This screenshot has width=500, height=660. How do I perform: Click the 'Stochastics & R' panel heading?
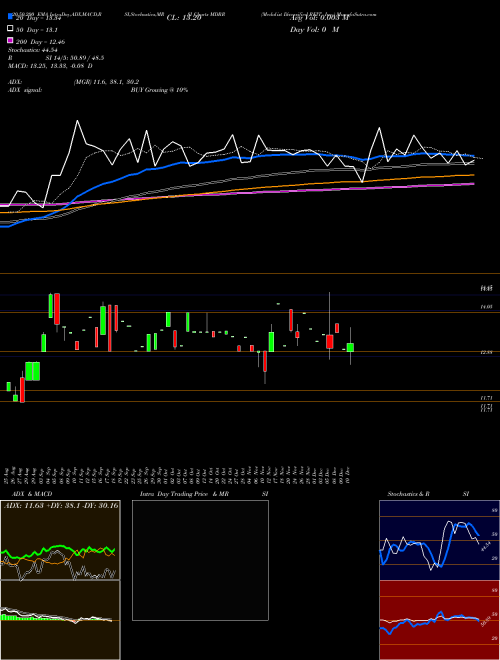[x=409, y=494]
